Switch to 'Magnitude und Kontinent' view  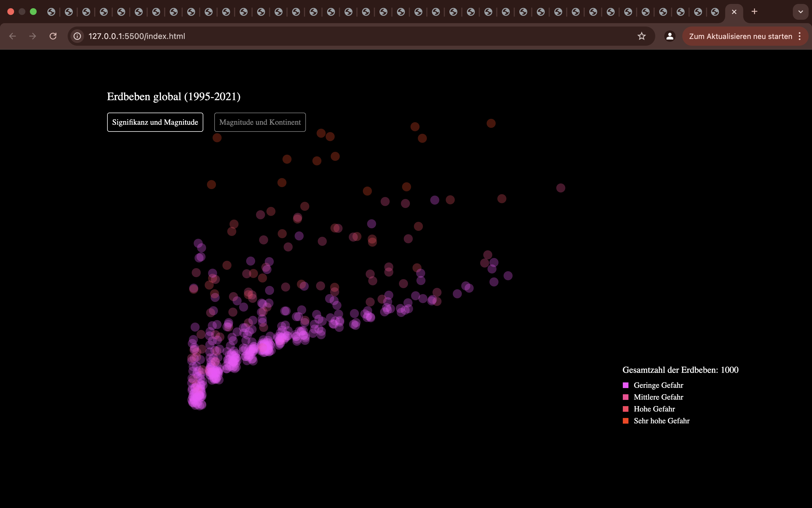point(260,122)
